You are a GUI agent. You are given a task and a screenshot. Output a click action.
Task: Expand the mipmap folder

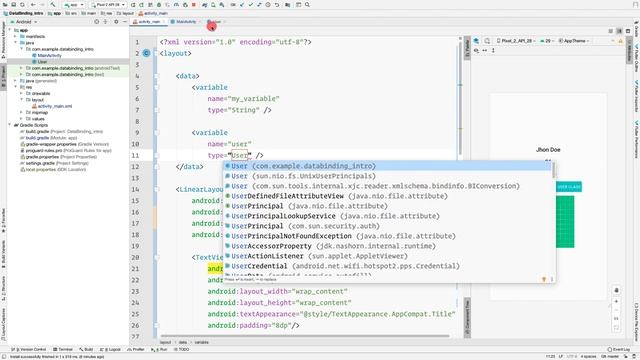point(21,112)
